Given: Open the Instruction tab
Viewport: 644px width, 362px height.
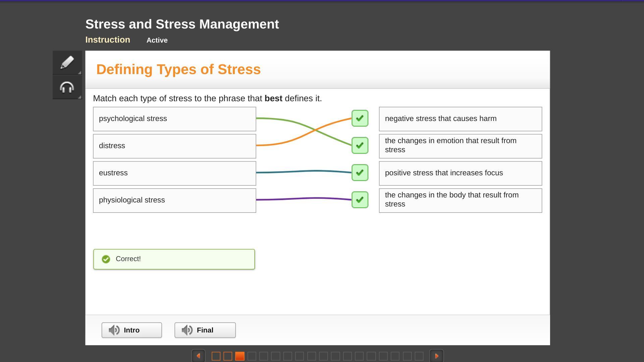Looking at the screenshot, I should click(108, 40).
